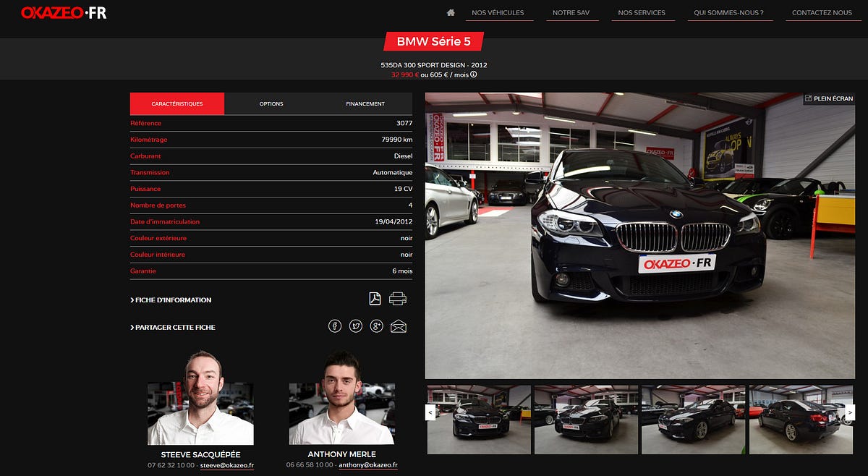This screenshot has width=868, height=476.
Task: Share this listing on Twitter
Action: 356,326
